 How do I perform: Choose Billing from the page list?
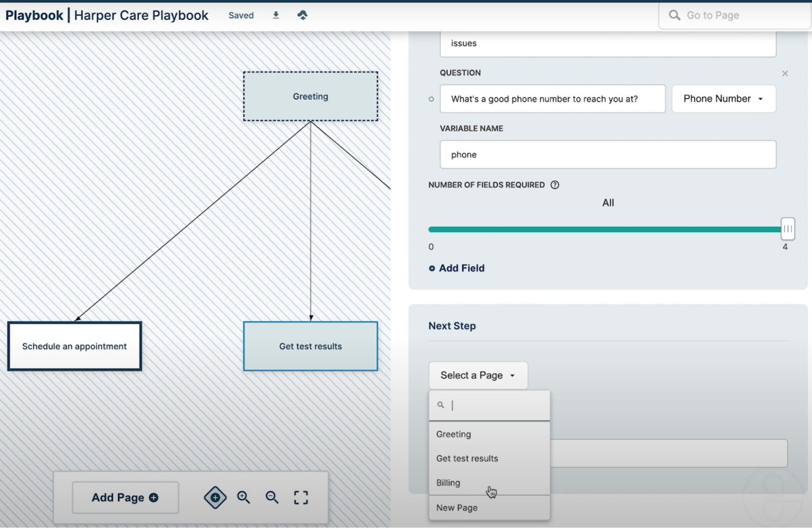click(448, 483)
